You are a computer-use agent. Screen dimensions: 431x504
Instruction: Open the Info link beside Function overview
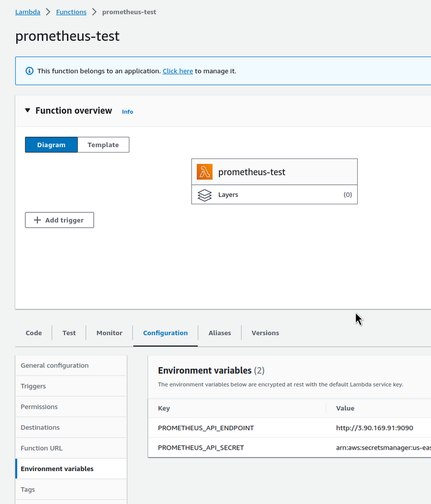pyautogui.click(x=127, y=112)
